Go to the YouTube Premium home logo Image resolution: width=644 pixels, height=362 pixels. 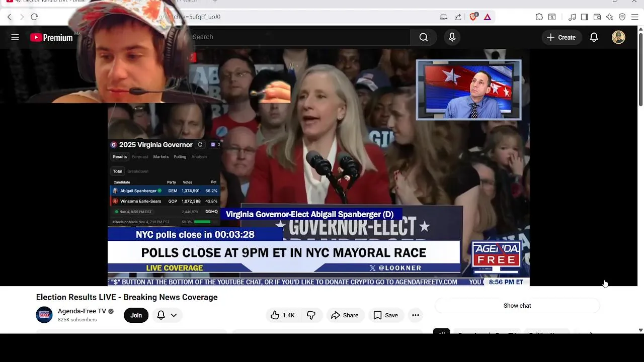pyautogui.click(x=51, y=37)
